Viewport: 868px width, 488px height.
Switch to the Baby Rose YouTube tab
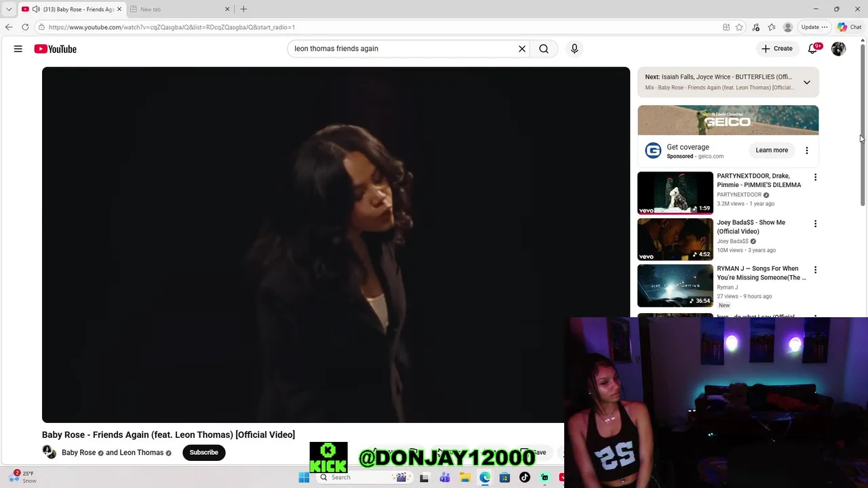[x=71, y=9]
